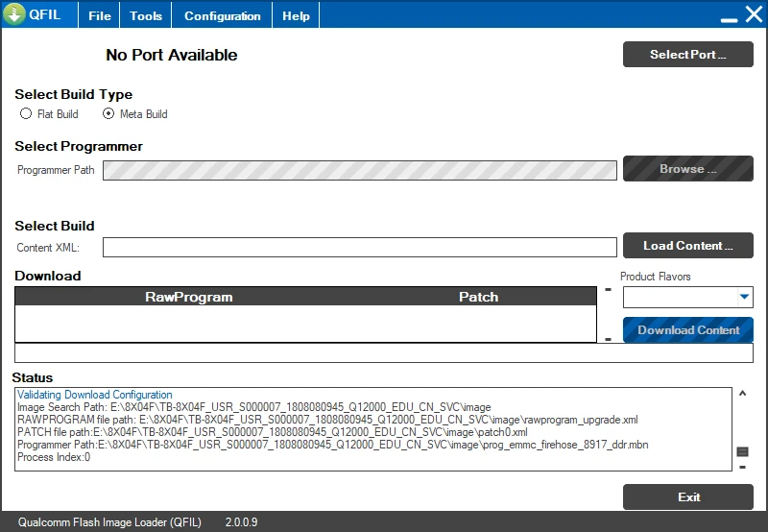Screen dimensions: 768x532
Task: Click the Load Content button
Action: point(687,246)
